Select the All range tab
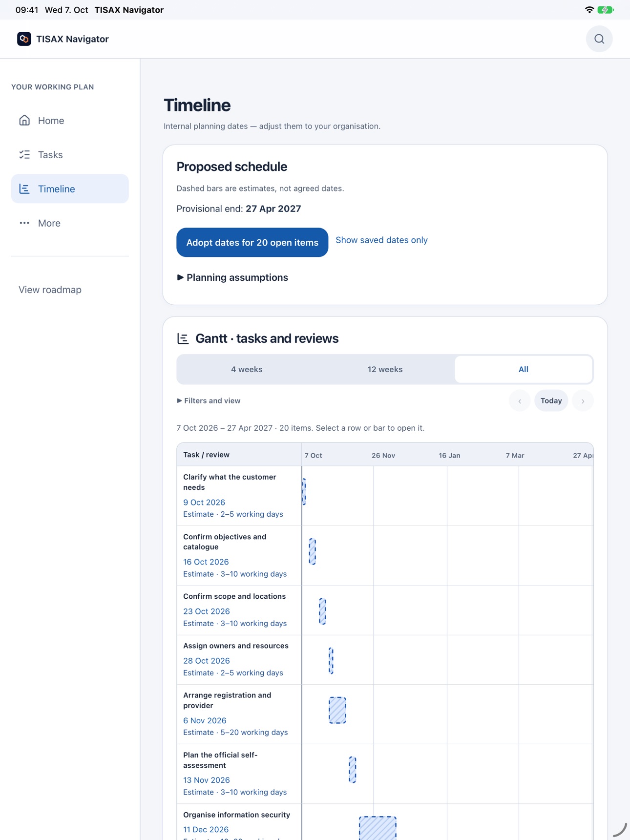Screen dimensions: 630x840 pyautogui.click(x=524, y=370)
